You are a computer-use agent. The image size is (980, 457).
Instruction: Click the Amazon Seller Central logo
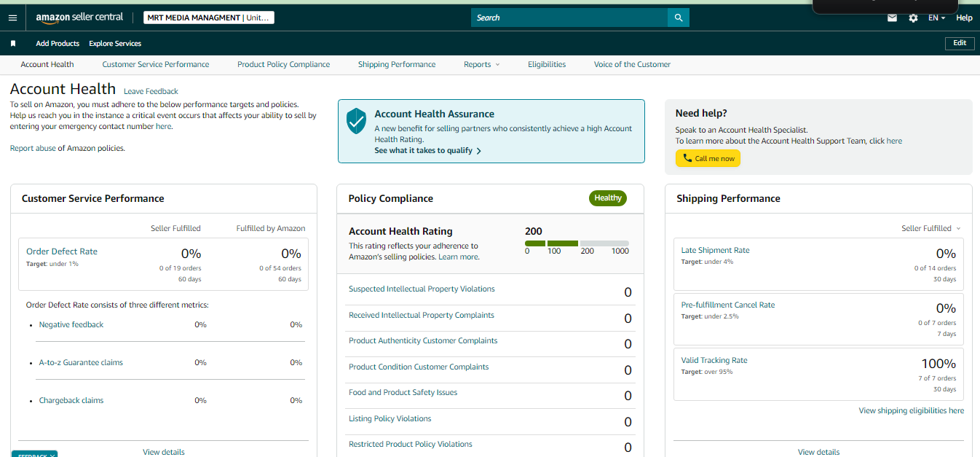[79, 17]
